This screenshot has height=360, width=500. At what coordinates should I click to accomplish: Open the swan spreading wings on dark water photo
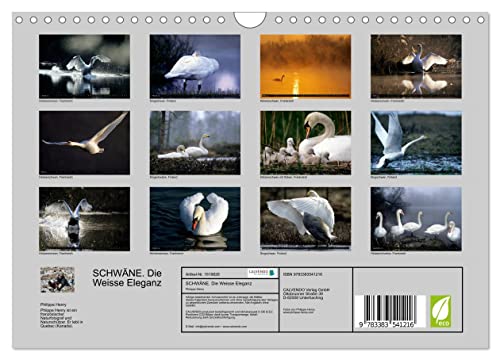click(x=84, y=66)
